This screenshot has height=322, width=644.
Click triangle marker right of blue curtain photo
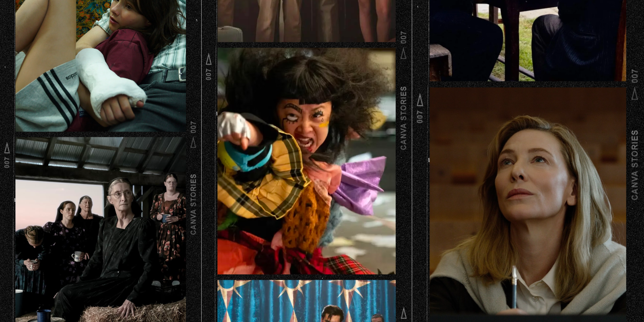(x=404, y=313)
